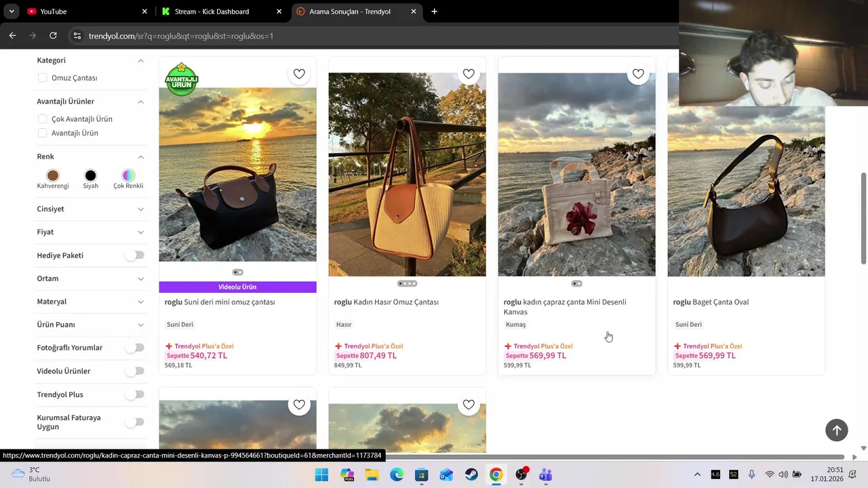Click the microphone tray icon
Viewport: 868px width, 488px height.
coord(751,474)
